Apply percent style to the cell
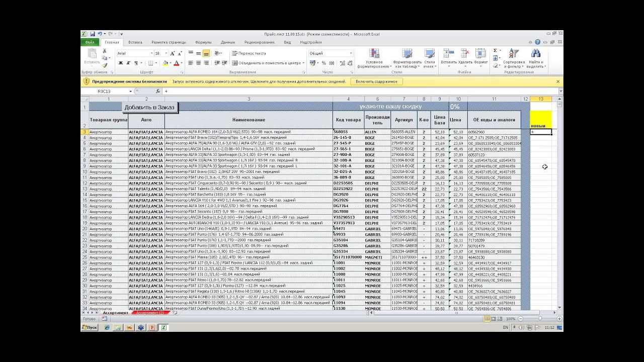This screenshot has height=362, width=644. tap(324, 63)
